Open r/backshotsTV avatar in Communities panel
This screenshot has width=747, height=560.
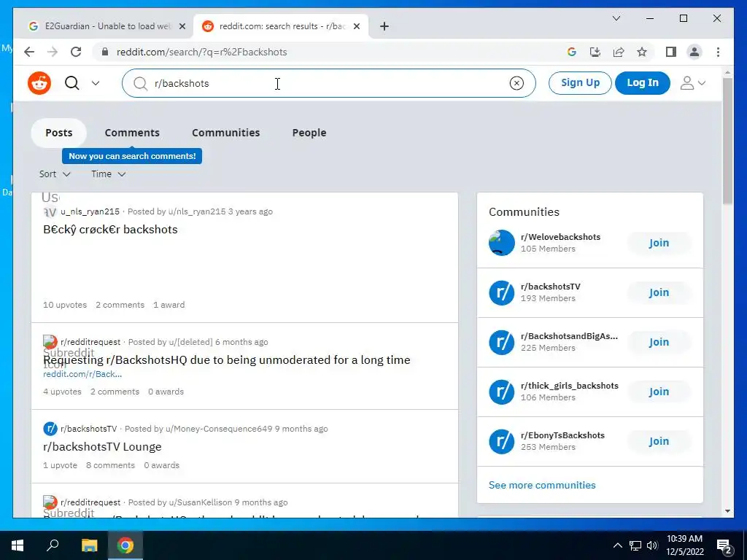pyautogui.click(x=502, y=292)
